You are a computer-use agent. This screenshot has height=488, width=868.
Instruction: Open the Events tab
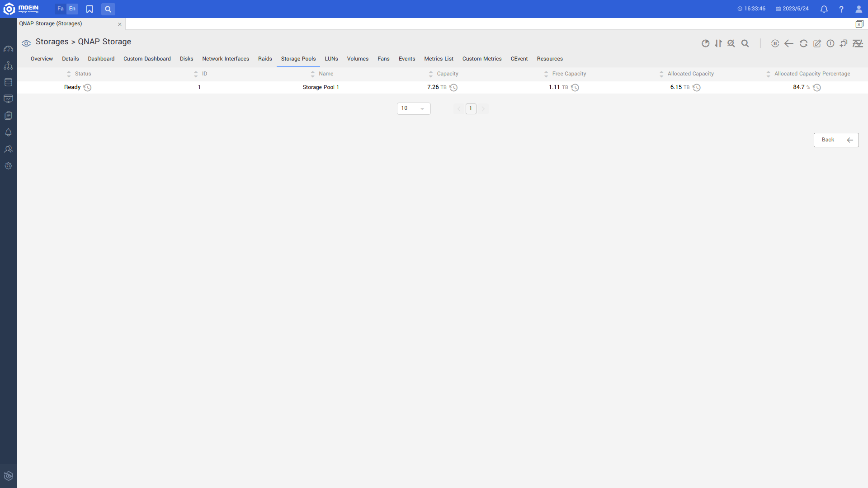(407, 59)
